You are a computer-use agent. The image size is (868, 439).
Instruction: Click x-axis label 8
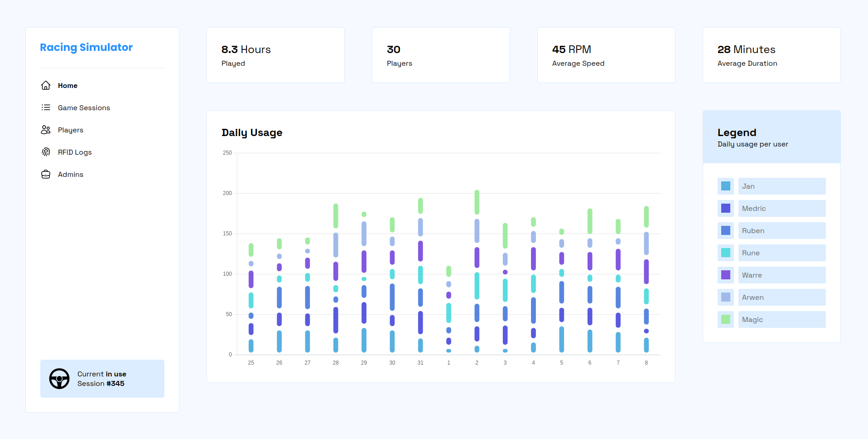646,363
